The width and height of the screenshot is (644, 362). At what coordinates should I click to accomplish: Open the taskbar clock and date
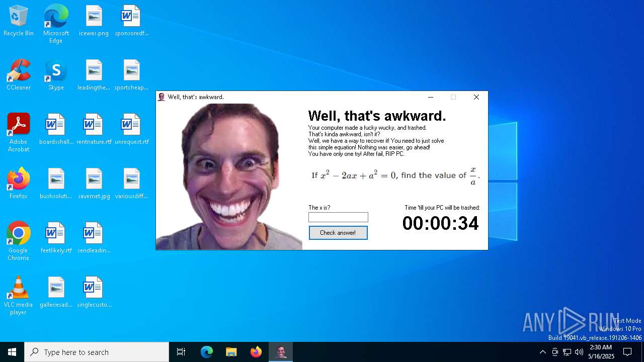pos(601,352)
